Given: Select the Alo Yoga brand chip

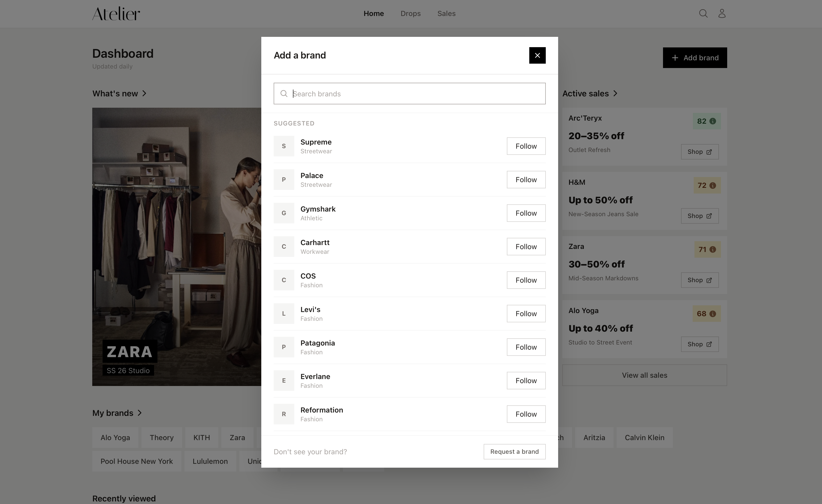Looking at the screenshot, I should (115, 438).
